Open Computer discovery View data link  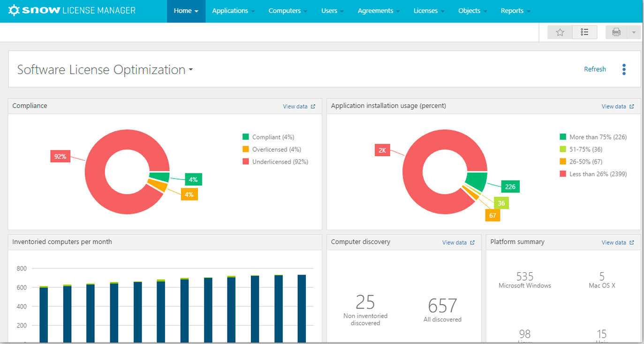point(458,242)
